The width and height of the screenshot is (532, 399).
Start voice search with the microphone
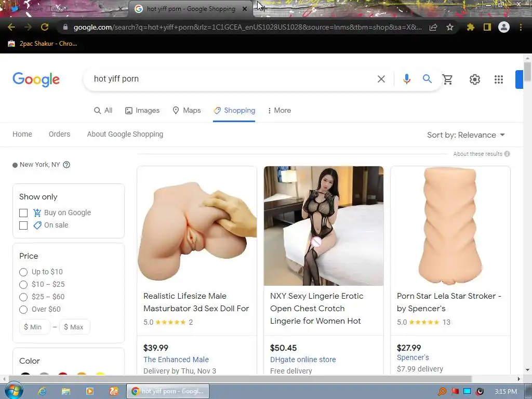(x=406, y=79)
